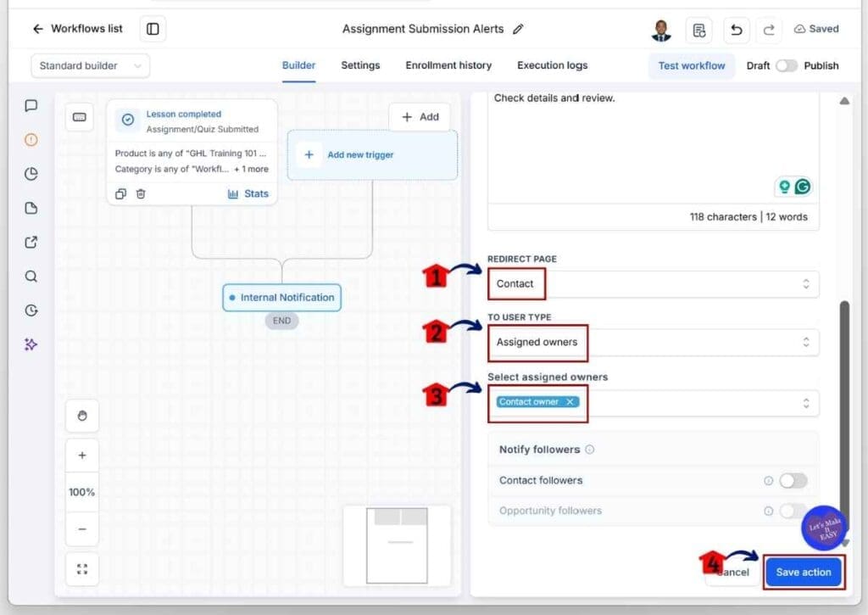This screenshot has width=868, height=615.
Task: Open the Redirect Page dropdown
Action: coord(654,283)
